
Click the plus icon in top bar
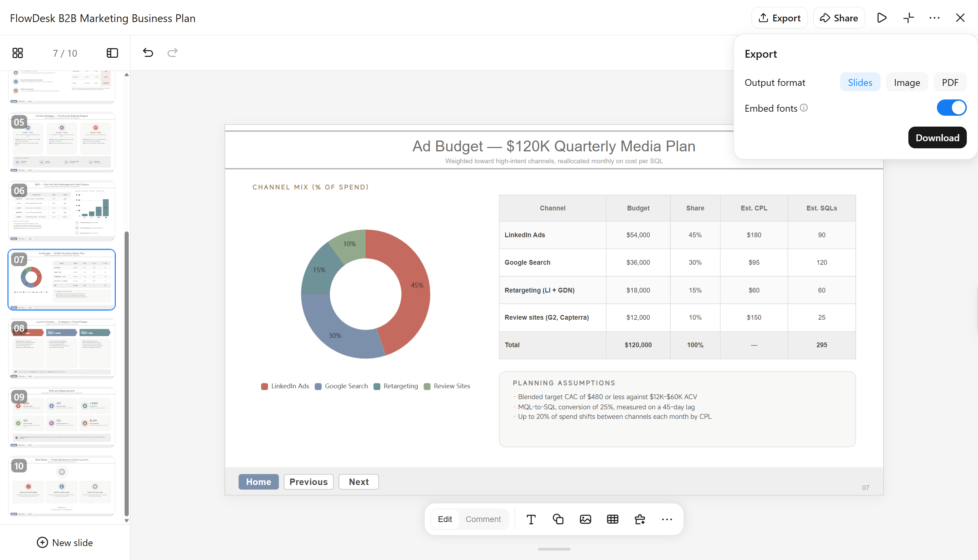908,18
